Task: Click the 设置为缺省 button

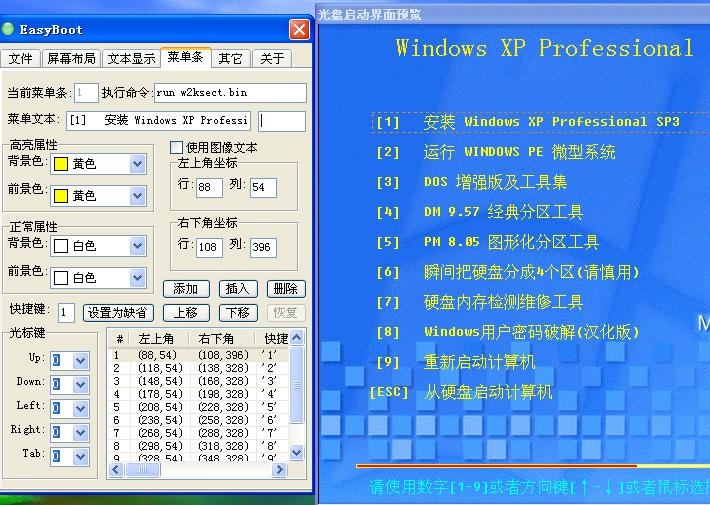Action: tap(118, 313)
